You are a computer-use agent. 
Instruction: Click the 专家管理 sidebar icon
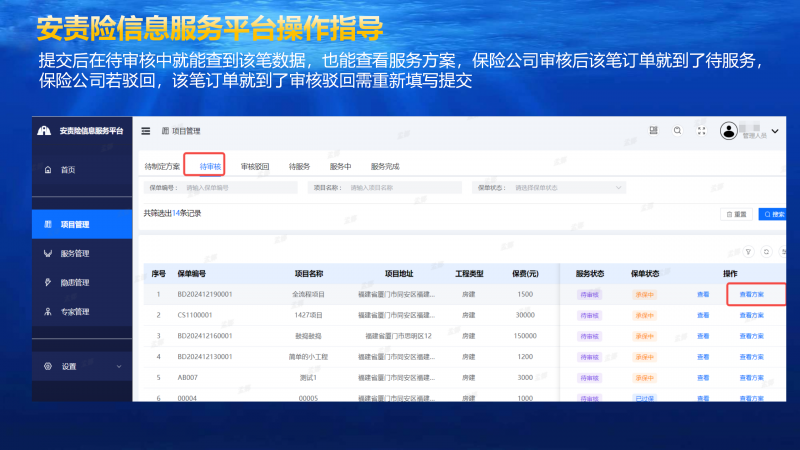[x=48, y=311]
